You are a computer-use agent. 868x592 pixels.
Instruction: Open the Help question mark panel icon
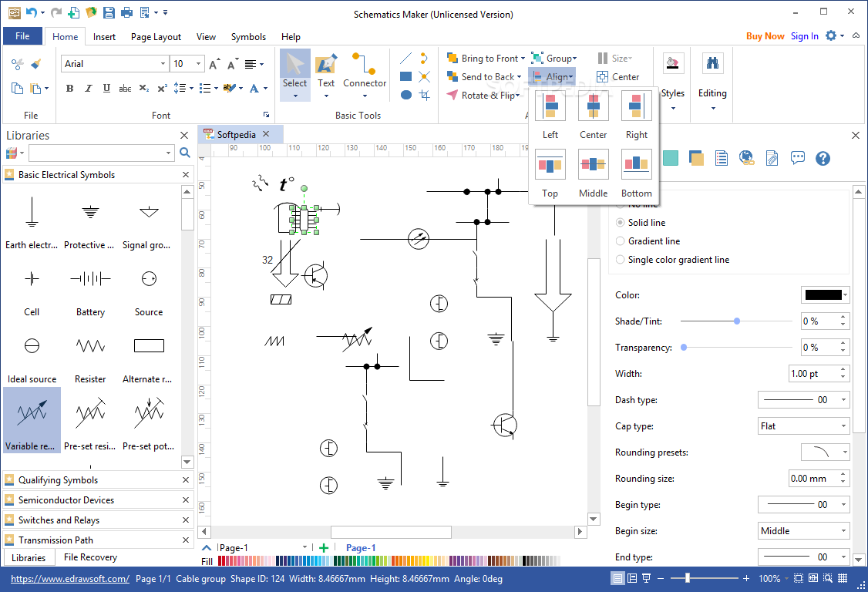[x=823, y=158]
